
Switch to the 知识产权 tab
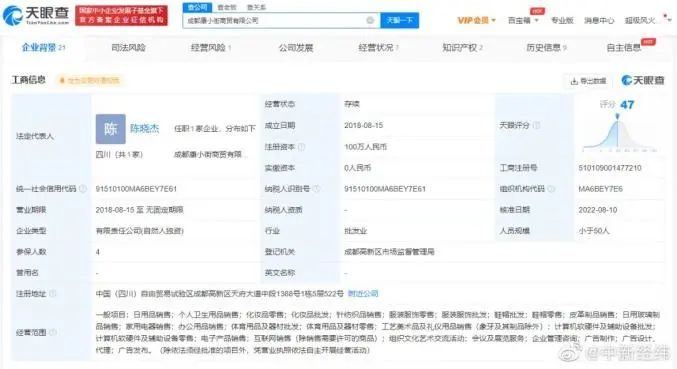pyautogui.click(x=462, y=47)
